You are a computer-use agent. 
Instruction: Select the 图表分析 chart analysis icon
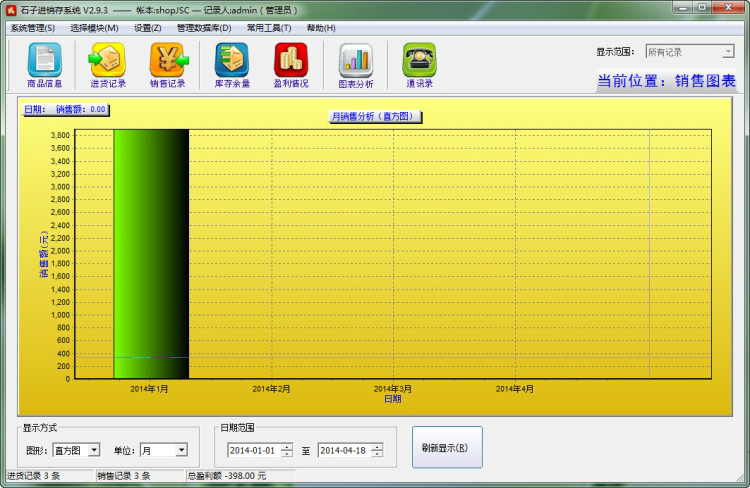pos(355,64)
